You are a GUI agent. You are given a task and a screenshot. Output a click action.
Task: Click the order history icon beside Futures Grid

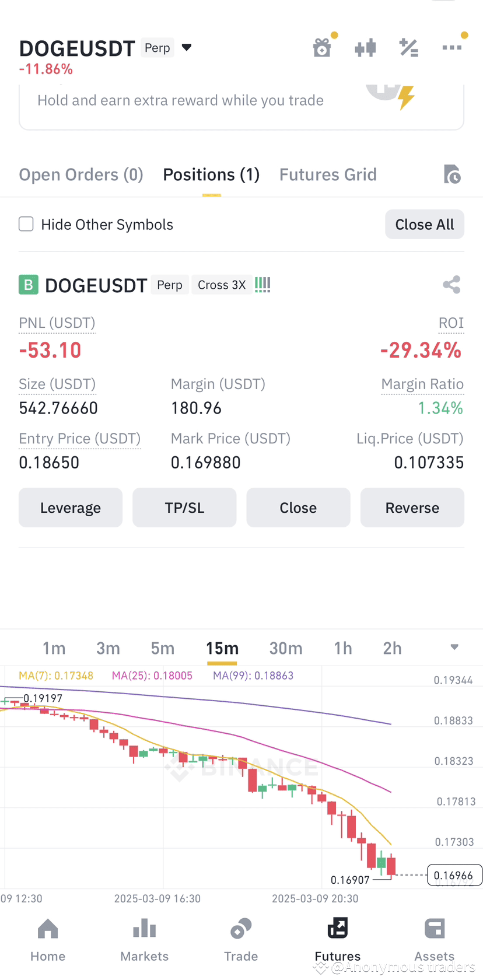(452, 174)
